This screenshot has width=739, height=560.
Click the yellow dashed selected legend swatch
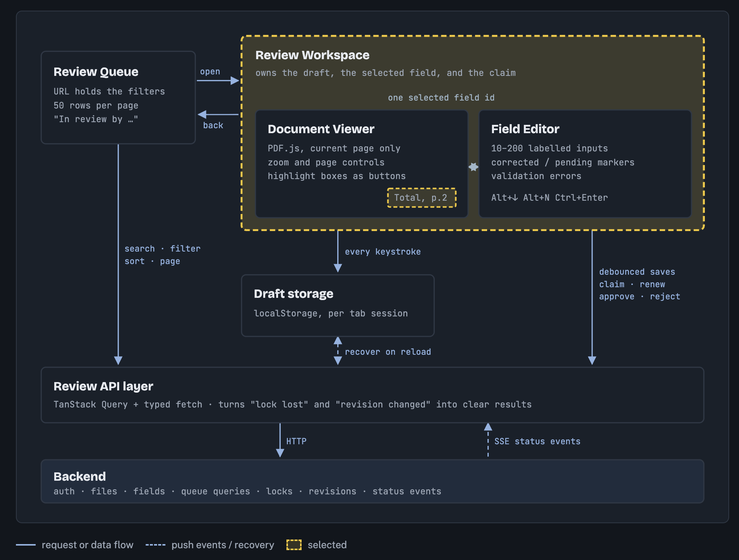(x=294, y=545)
